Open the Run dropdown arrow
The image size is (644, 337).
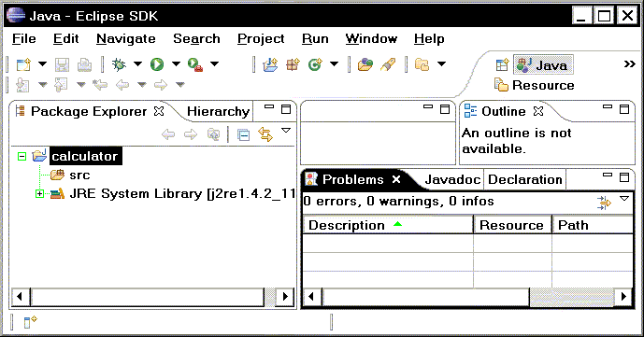tap(176, 64)
